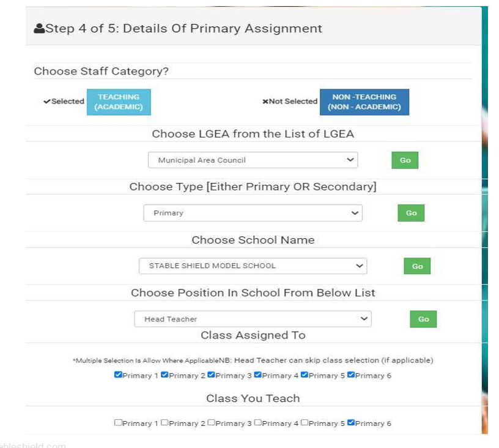The width and height of the screenshot is (499, 448).
Task: Uncheck Primary 6 under Class You Teach
Action: coord(350,423)
